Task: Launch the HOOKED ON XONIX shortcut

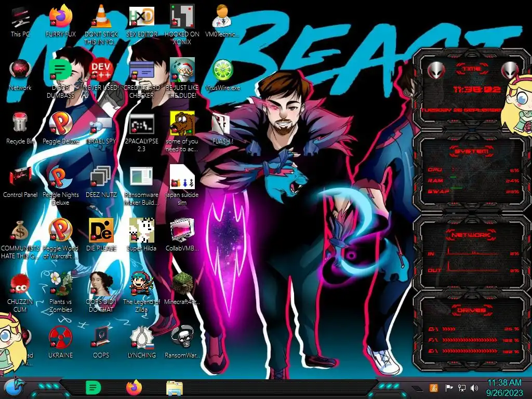Action: tap(182, 24)
